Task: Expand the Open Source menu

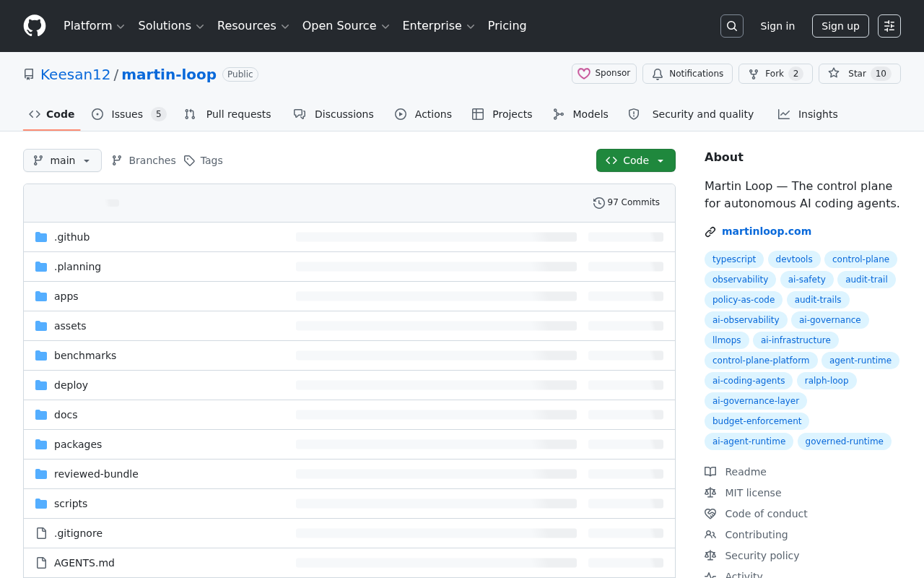Action: pyautogui.click(x=346, y=26)
